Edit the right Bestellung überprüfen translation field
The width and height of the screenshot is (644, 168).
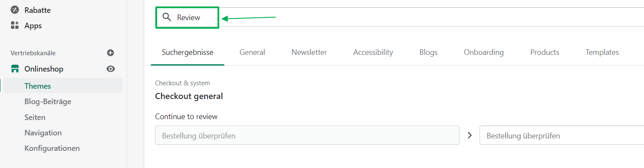click(562, 135)
